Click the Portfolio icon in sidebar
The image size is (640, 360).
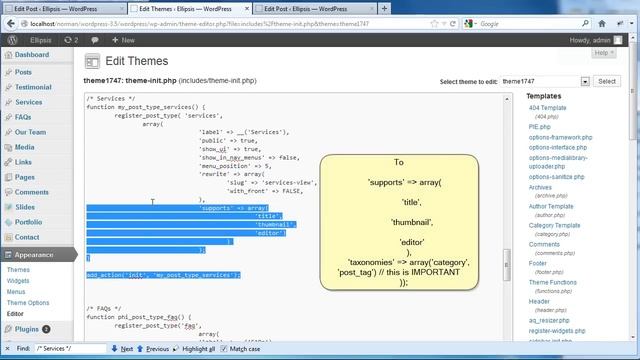click(8, 222)
